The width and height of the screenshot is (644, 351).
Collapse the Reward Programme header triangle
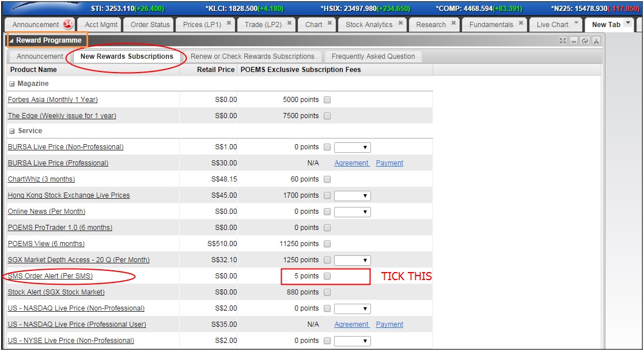coord(12,40)
